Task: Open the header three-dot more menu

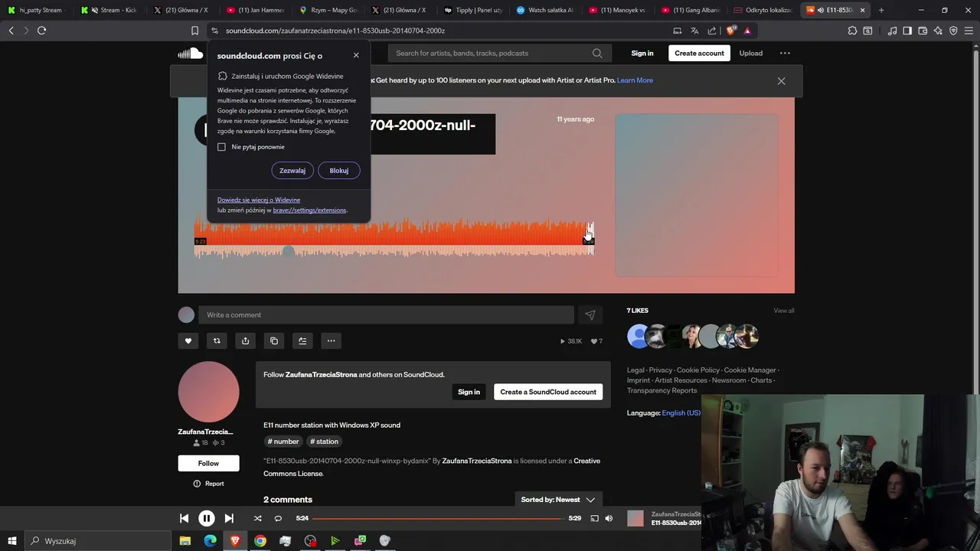Action: point(785,53)
